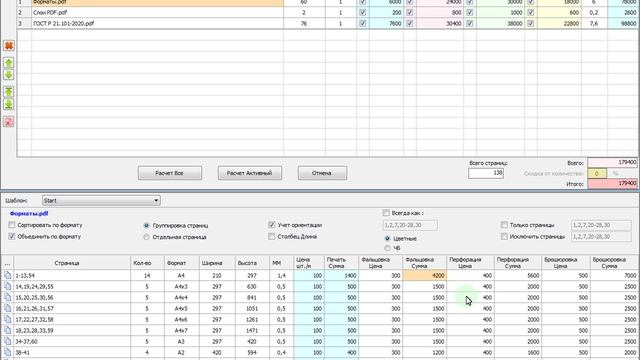
Task: Click format cell 'A4x7'
Action: [182, 330]
